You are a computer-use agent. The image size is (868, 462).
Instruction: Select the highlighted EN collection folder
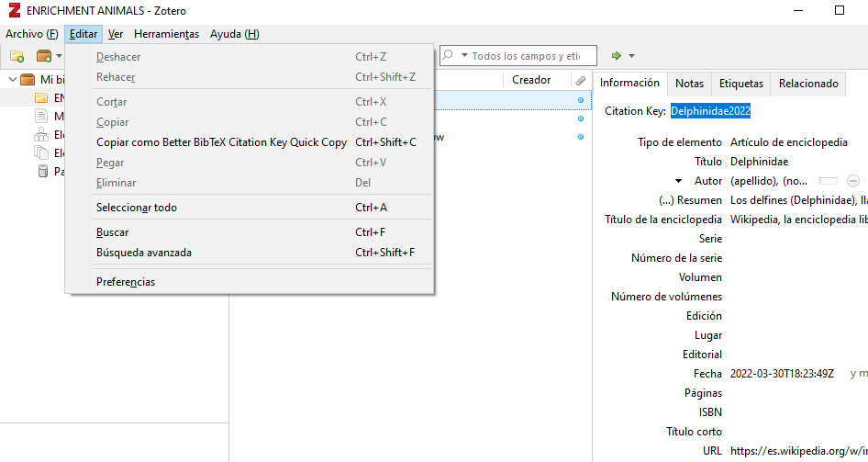pos(41,98)
